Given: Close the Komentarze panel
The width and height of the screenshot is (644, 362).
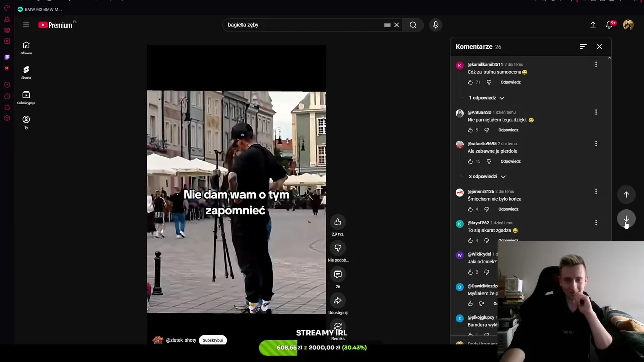Looking at the screenshot, I should tap(599, 47).
